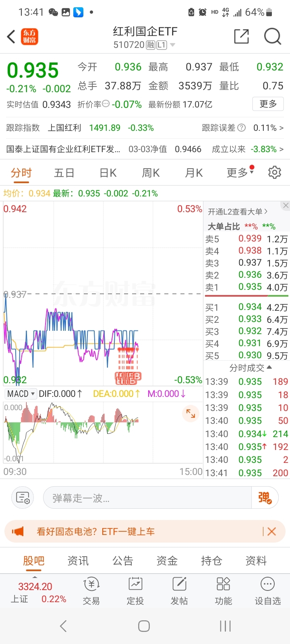
Task: Tap the Android recent apps button
Action: (226, 626)
